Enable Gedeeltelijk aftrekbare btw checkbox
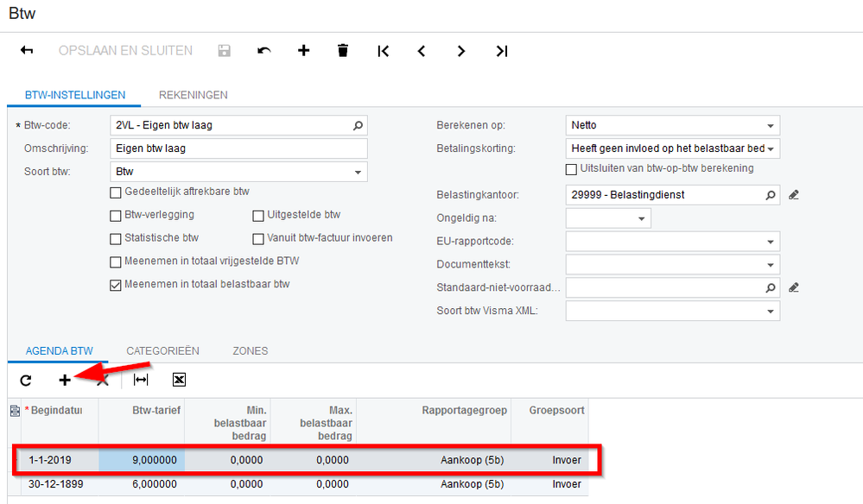 coord(116,192)
